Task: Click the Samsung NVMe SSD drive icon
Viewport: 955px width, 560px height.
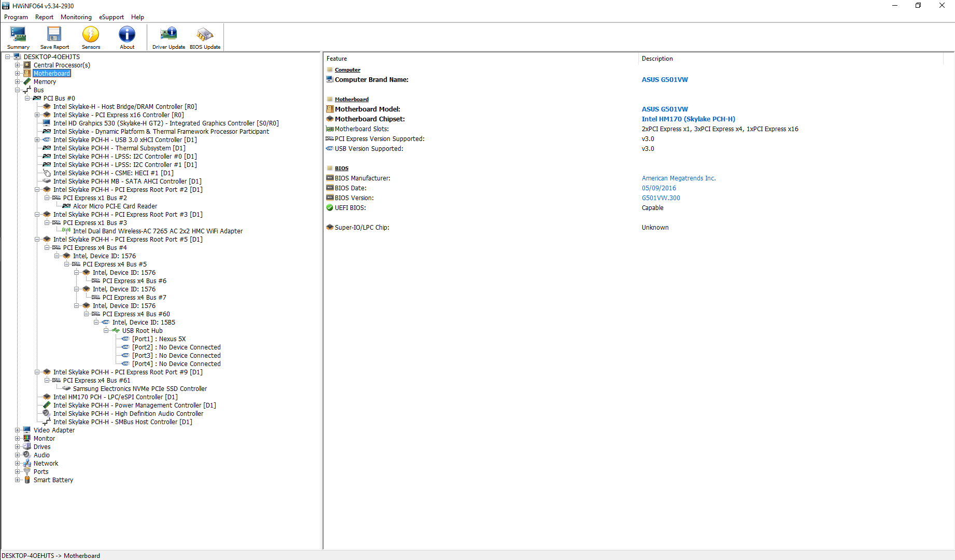Action: click(x=66, y=388)
